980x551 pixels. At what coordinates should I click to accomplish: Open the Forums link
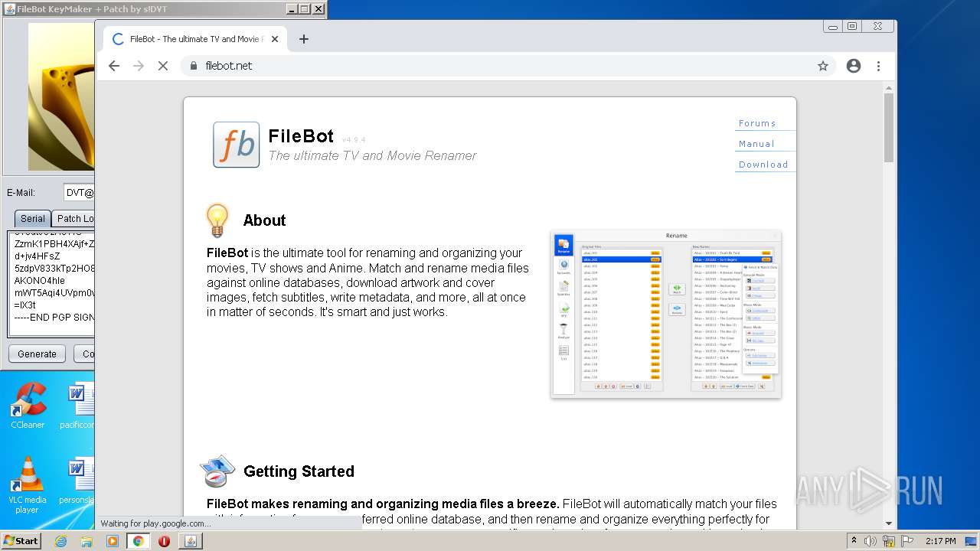pyautogui.click(x=757, y=123)
